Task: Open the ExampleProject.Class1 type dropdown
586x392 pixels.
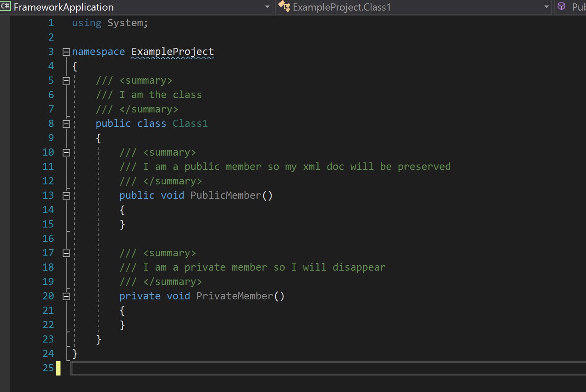Action: pyautogui.click(x=413, y=7)
